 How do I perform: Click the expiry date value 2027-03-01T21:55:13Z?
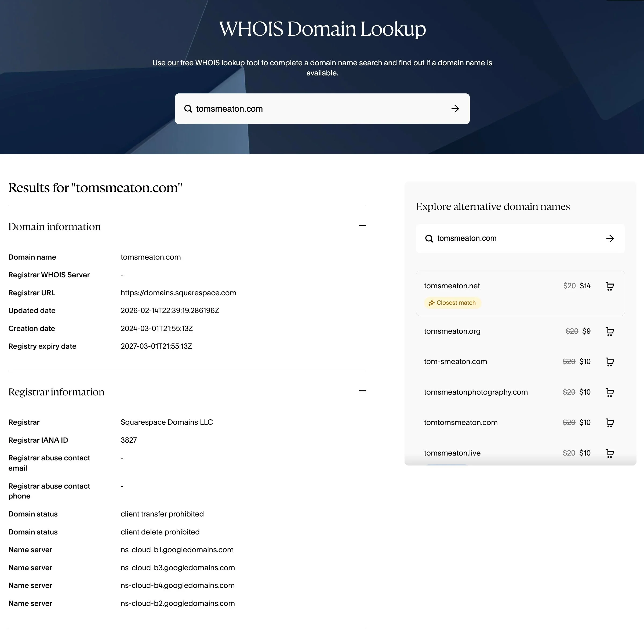point(156,346)
